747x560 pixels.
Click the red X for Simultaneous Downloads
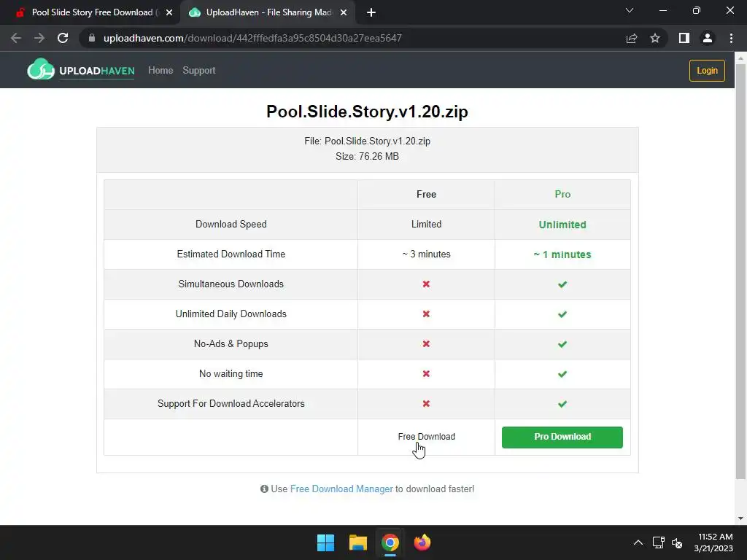(426, 284)
